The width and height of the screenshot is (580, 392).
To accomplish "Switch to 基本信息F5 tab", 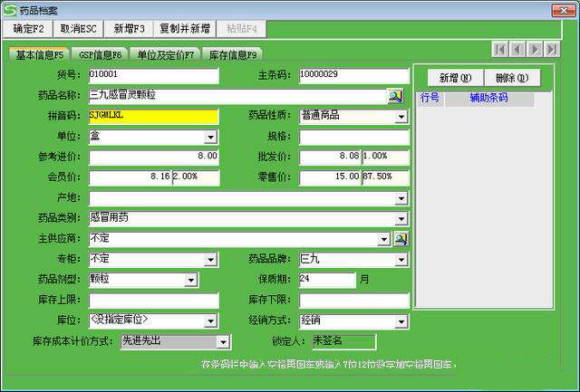I will click(x=39, y=54).
